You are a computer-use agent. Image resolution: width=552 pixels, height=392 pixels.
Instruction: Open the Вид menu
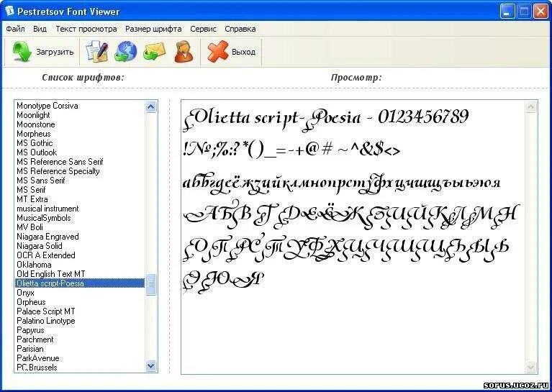pos(40,29)
